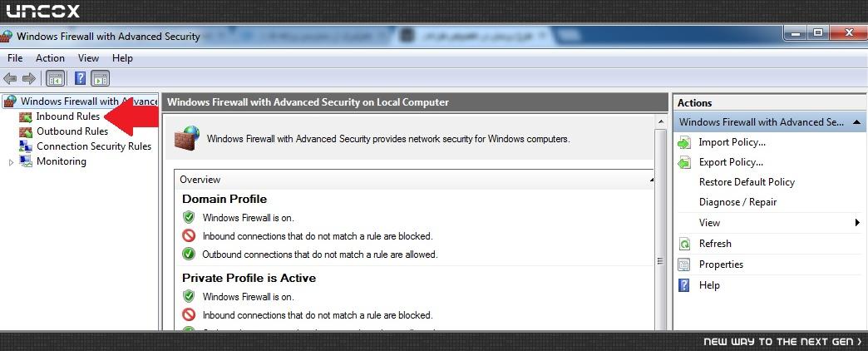
Task: Toggle the Show/Hide Action Pane icon
Action: tap(101, 79)
